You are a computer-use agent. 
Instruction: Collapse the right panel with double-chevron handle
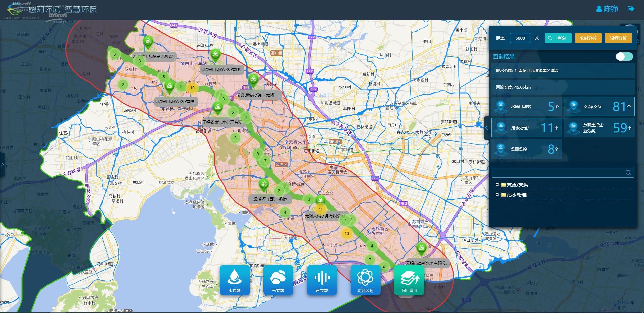(x=486, y=128)
